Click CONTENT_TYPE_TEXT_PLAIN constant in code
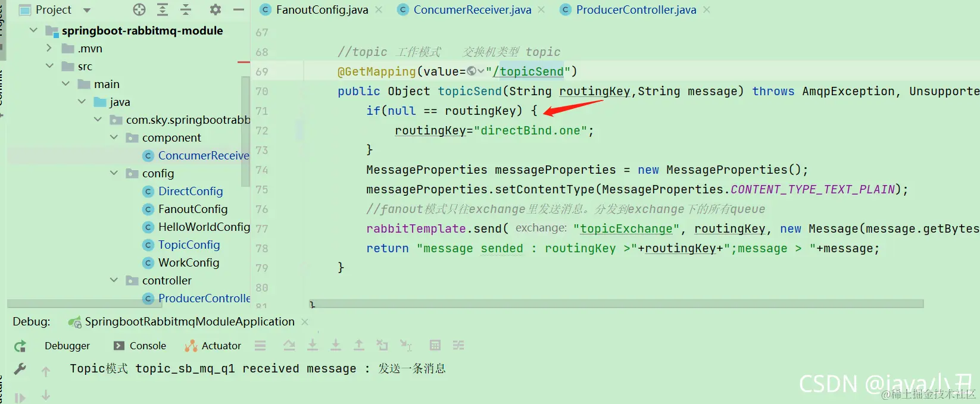Screen dimensions: 980x404 (813, 189)
